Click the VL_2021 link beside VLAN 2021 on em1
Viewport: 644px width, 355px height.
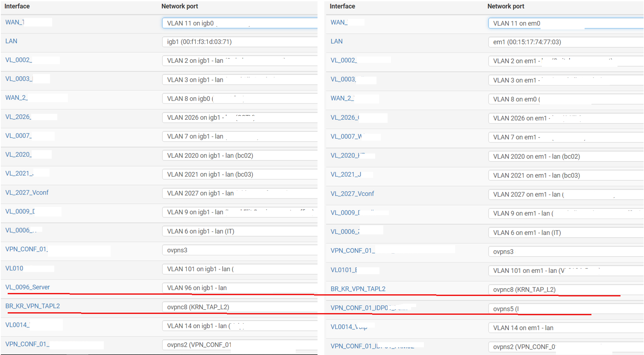(x=346, y=174)
